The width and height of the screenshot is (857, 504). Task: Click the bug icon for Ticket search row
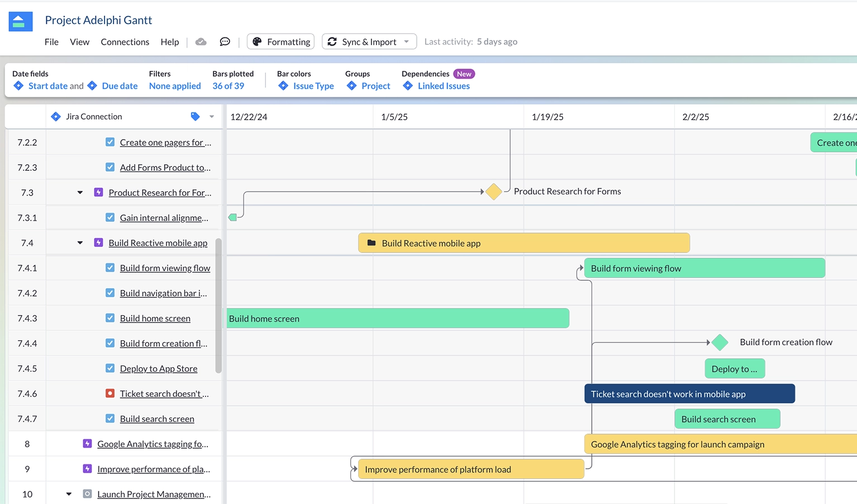[x=110, y=393]
